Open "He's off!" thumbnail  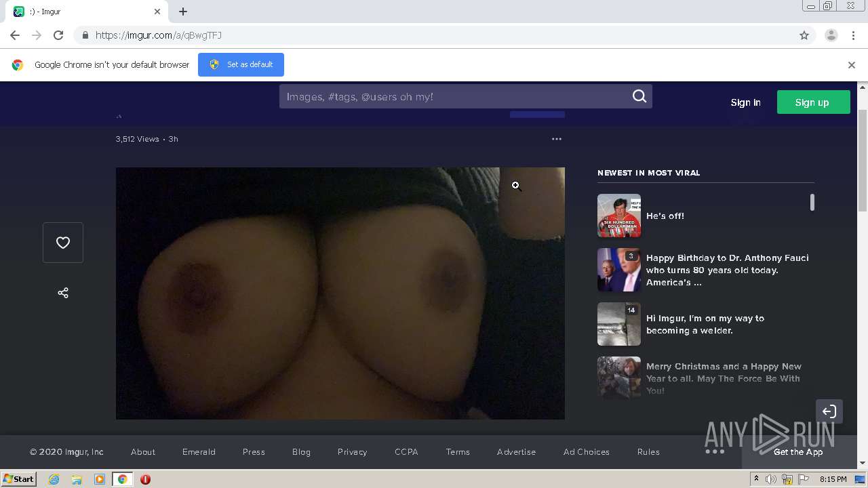point(619,216)
